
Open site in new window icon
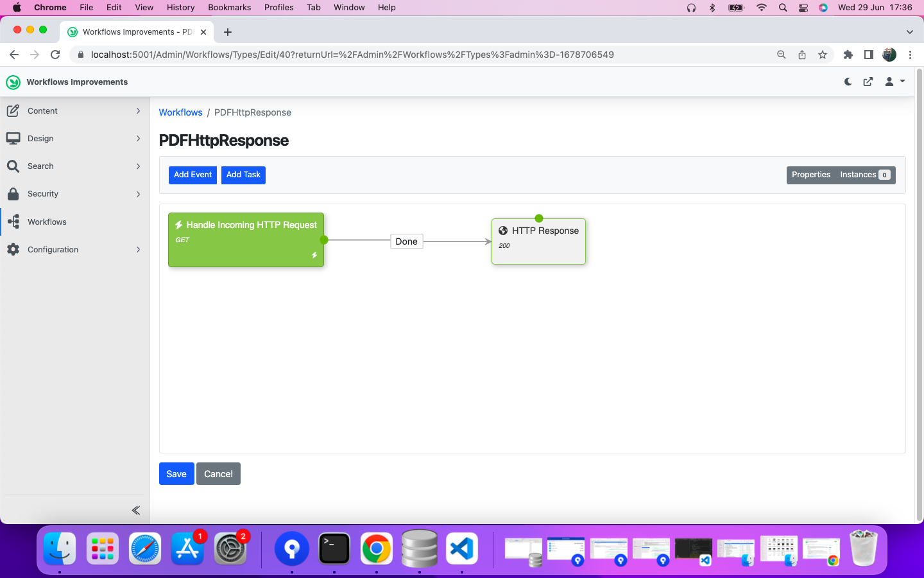point(868,82)
